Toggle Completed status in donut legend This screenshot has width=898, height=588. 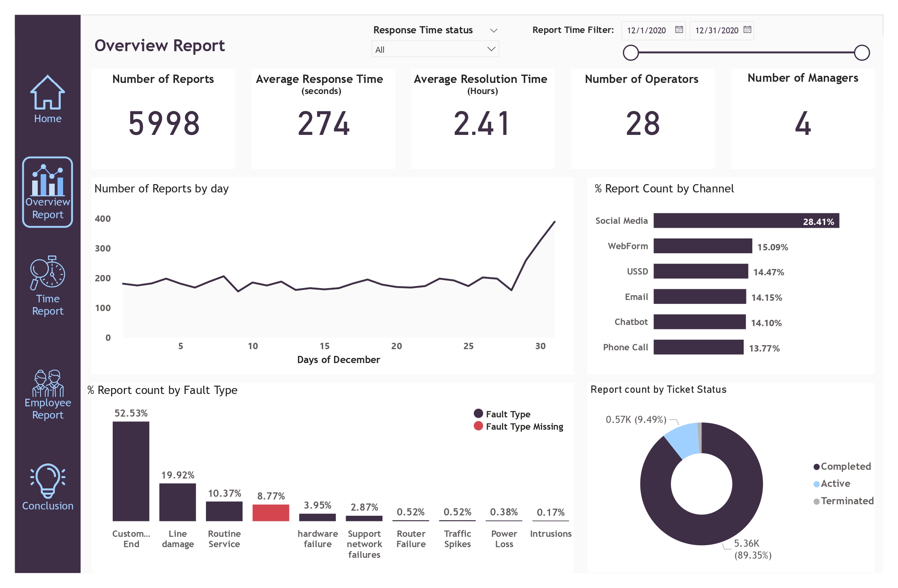tap(845, 467)
